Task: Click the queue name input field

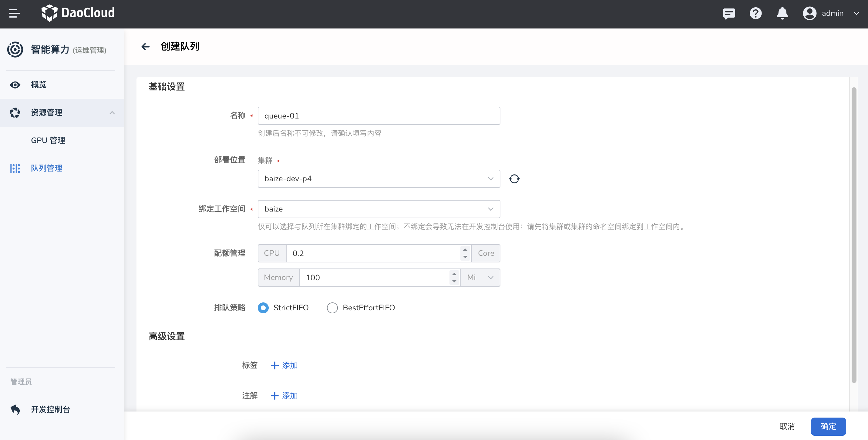Action: (x=378, y=116)
